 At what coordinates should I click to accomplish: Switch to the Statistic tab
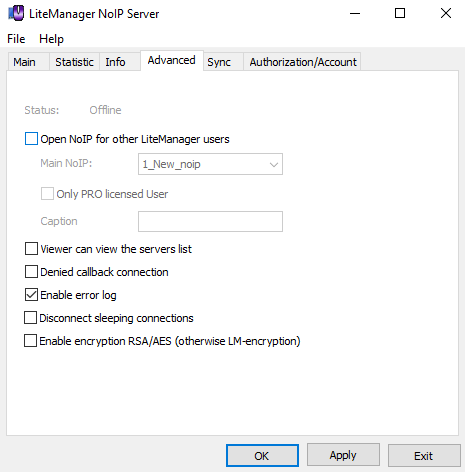point(74,62)
